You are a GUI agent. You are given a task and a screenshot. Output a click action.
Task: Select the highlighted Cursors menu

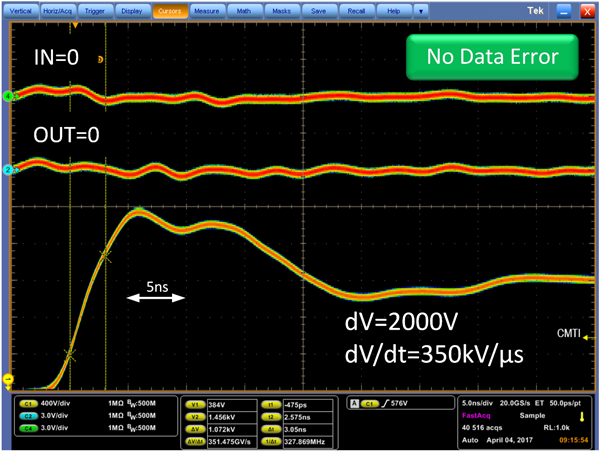click(170, 11)
